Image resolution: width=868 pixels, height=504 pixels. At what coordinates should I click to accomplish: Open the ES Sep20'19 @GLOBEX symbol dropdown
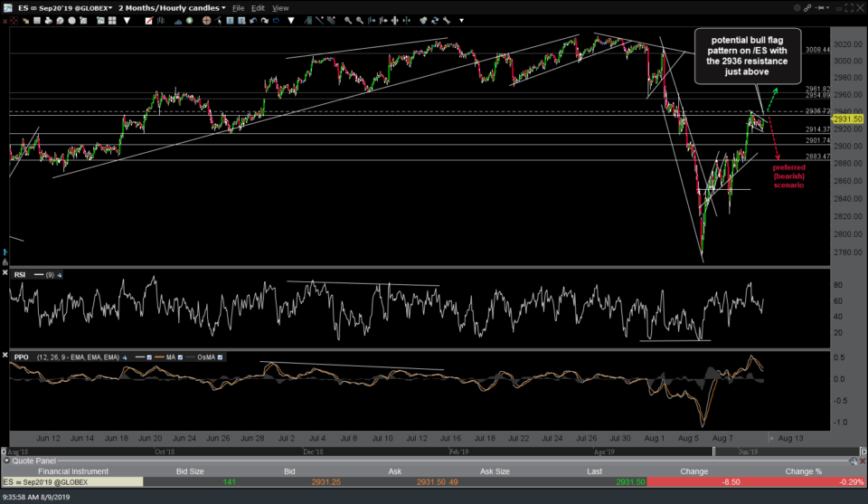pos(64,8)
